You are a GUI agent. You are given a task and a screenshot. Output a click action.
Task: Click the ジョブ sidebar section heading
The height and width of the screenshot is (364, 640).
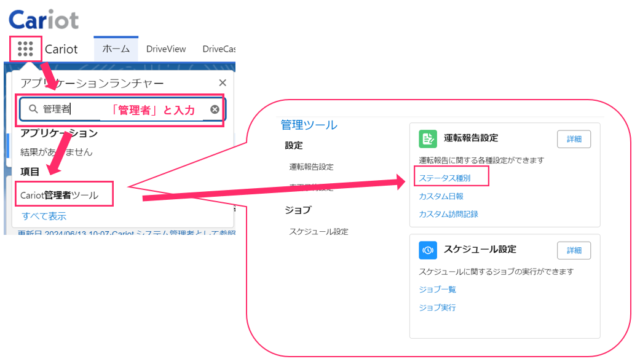pos(298,210)
